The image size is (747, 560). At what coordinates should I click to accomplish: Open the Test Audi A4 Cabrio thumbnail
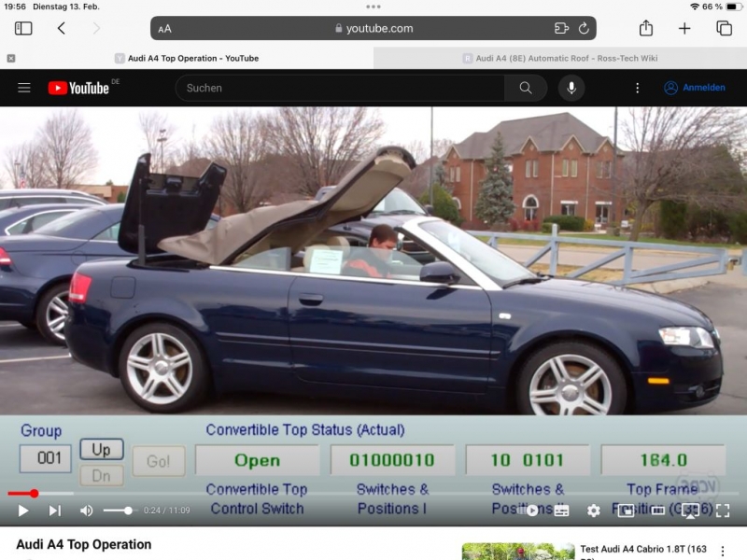pyautogui.click(x=518, y=552)
